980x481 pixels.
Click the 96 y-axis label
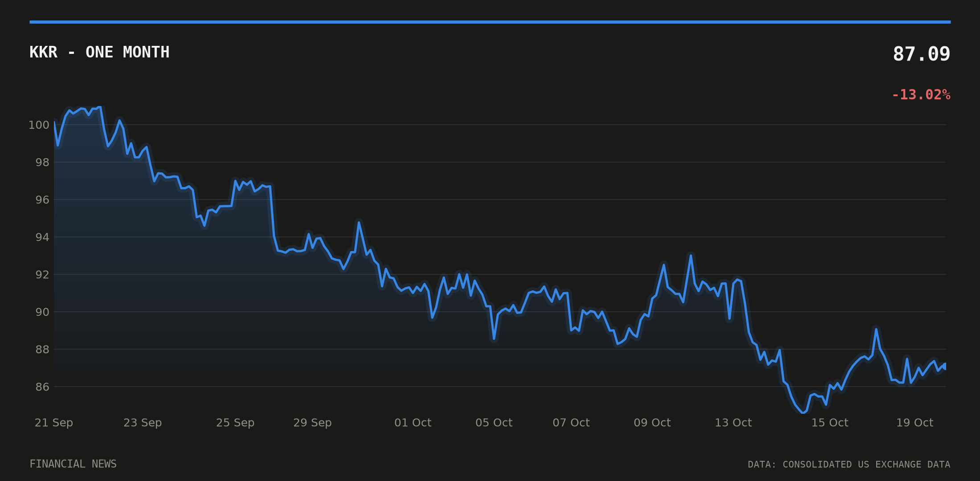pos(43,200)
